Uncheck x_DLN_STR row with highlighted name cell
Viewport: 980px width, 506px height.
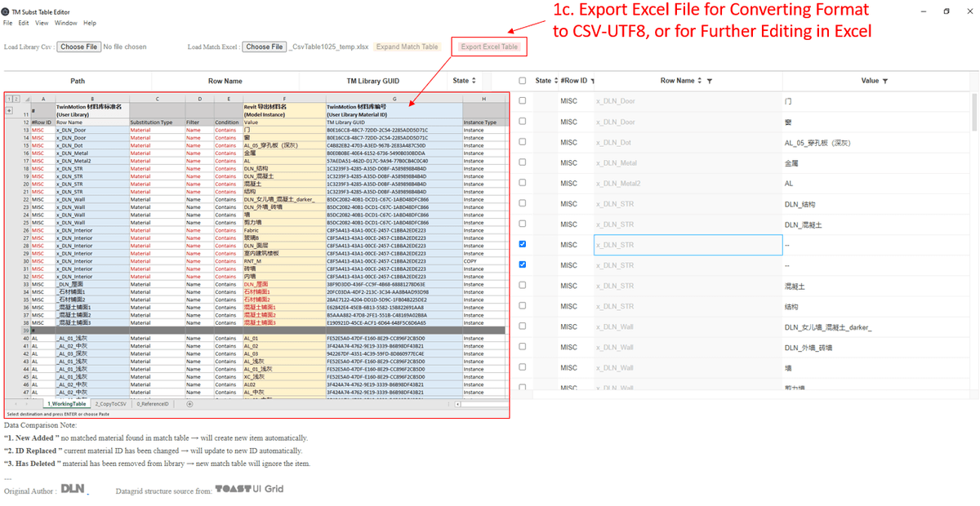pos(523,244)
